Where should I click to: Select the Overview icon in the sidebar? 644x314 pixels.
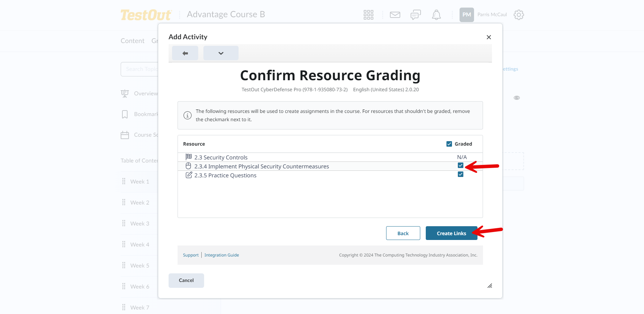coord(124,93)
